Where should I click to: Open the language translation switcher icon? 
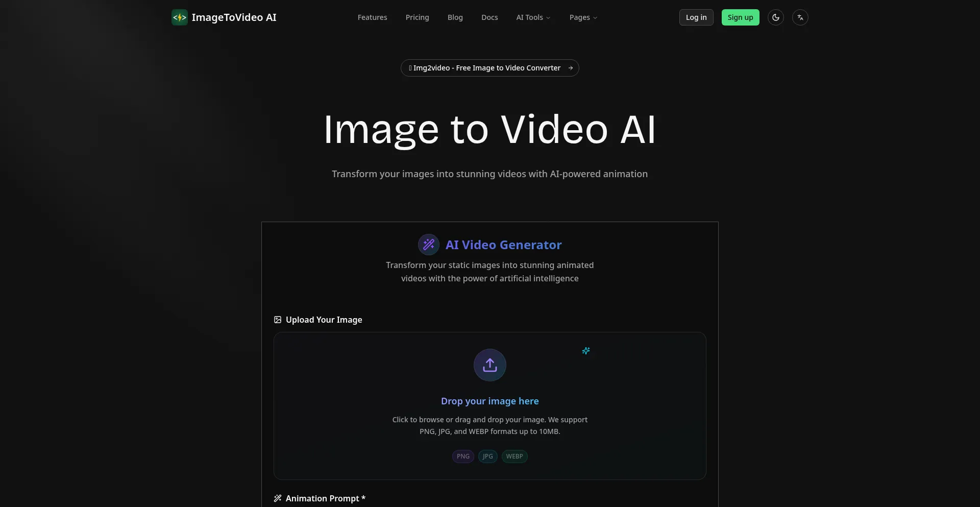pyautogui.click(x=800, y=17)
